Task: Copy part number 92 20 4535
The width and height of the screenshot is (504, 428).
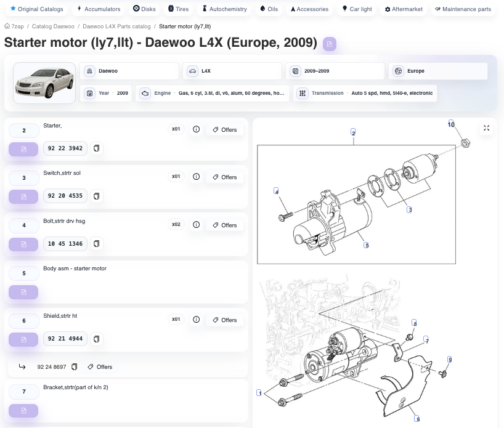Action: (97, 196)
